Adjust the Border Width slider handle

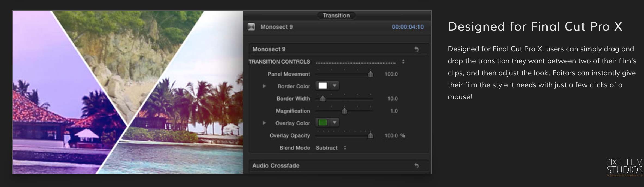point(323,98)
